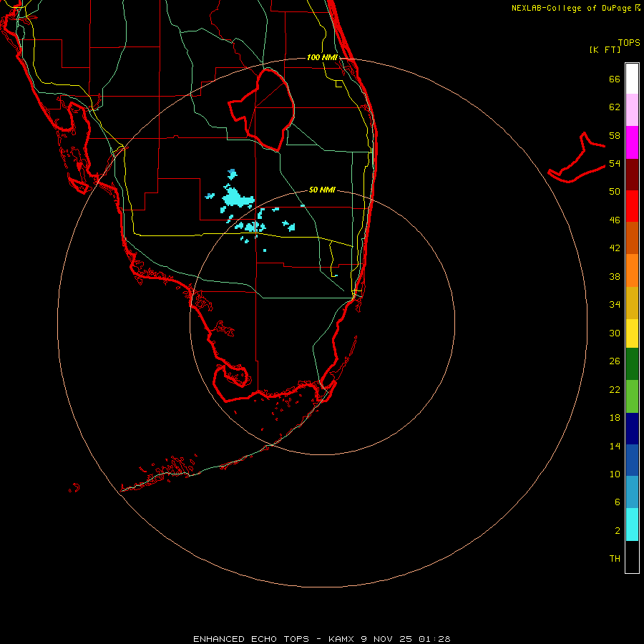Click legend value 14
644x644 pixels.
pos(615,446)
